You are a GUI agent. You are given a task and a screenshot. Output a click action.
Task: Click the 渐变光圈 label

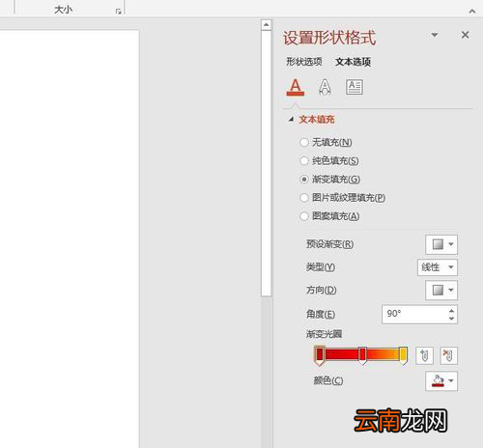(324, 334)
